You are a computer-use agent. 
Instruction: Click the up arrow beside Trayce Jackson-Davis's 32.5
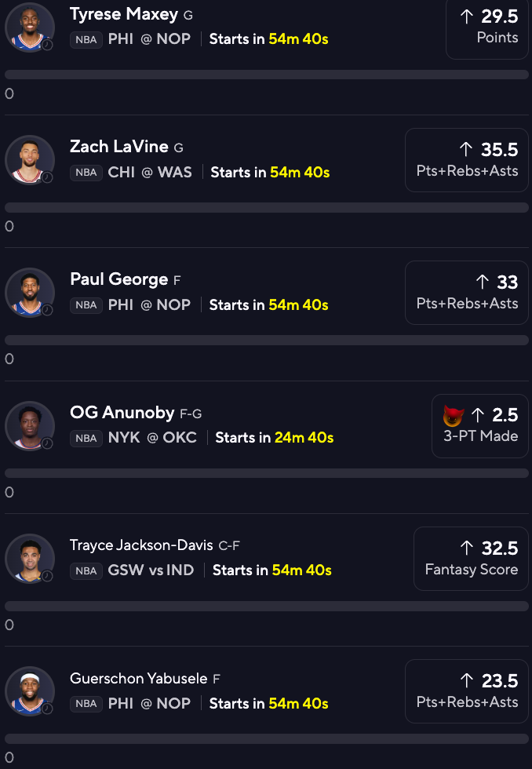466,548
